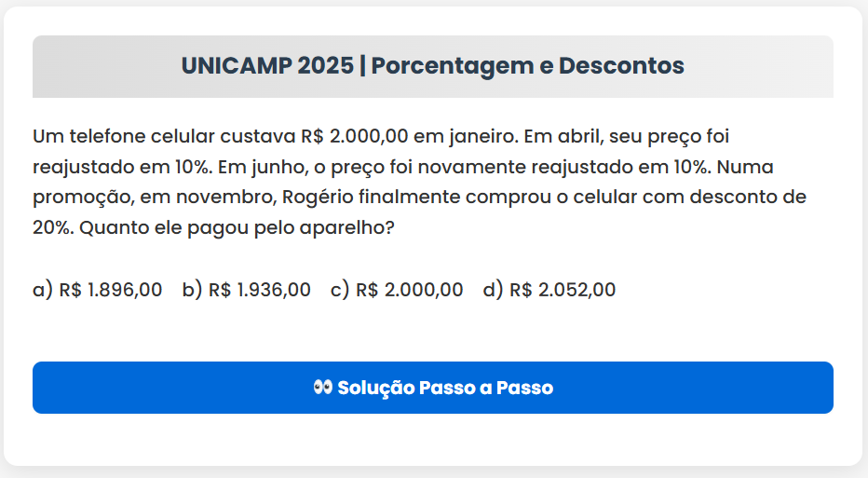Screen dimensions: 868x478
Task: Pick answer option c) R$ 2.000,00
Action: pos(396,290)
